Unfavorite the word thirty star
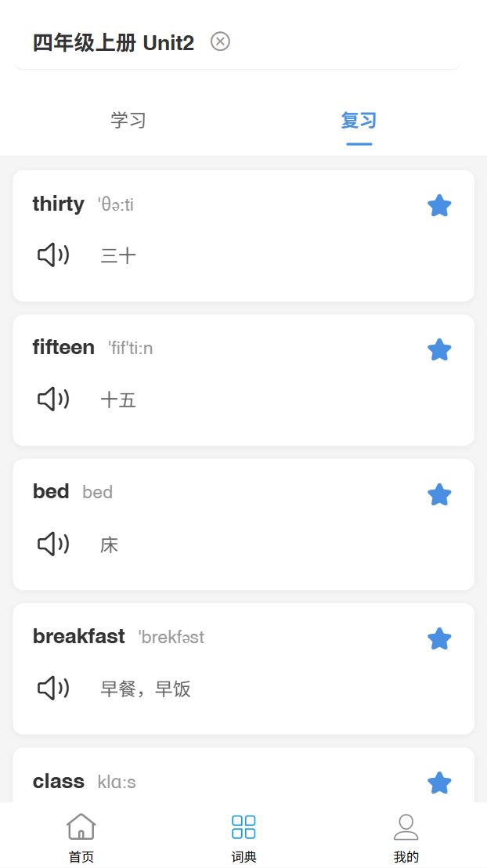Image resolution: width=487 pixels, height=868 pixels. (x=439, y=205)
